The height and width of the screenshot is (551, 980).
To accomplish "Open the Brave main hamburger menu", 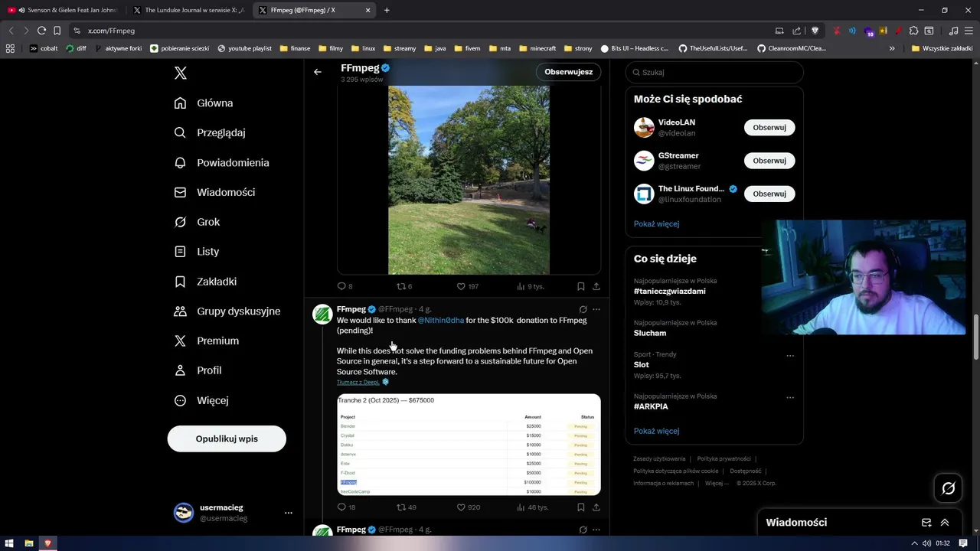I will (969, 31).
